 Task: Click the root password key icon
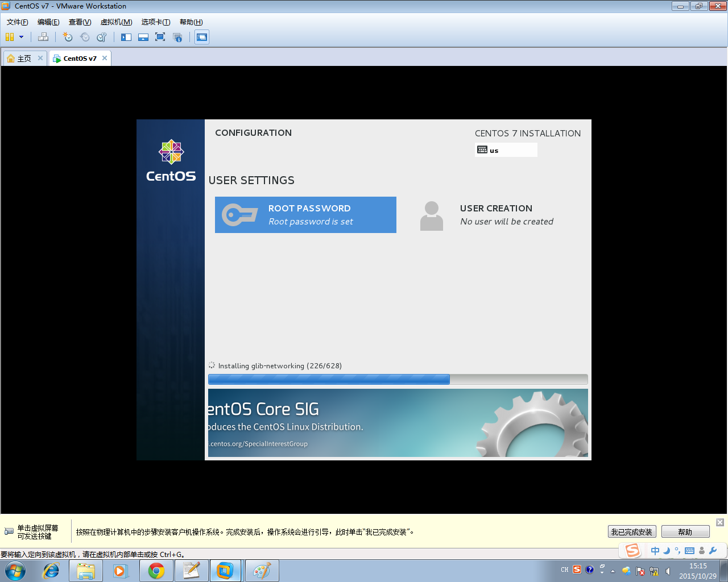tap(239, 215)
